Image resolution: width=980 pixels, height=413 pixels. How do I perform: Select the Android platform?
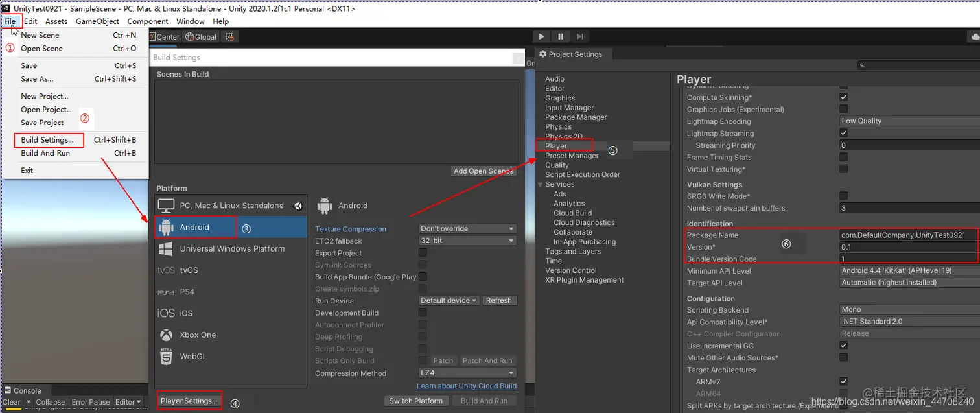pos(230,227)
